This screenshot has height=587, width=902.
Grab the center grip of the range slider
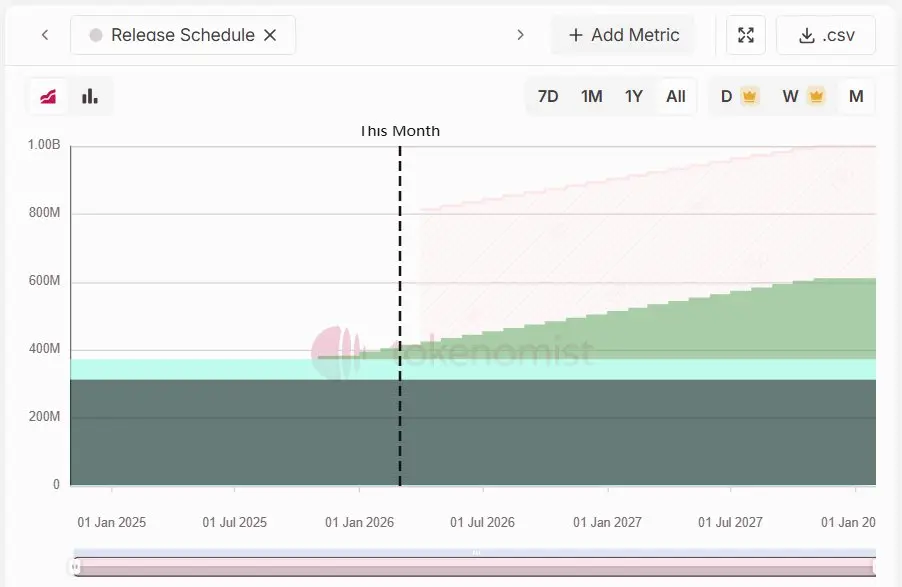pos(476,552)
